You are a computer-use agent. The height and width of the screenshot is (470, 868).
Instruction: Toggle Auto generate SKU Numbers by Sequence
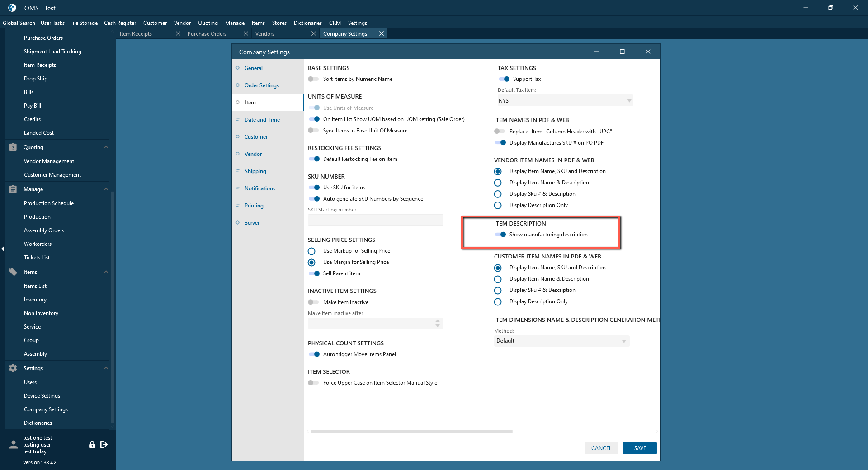(x=314, y=199)
